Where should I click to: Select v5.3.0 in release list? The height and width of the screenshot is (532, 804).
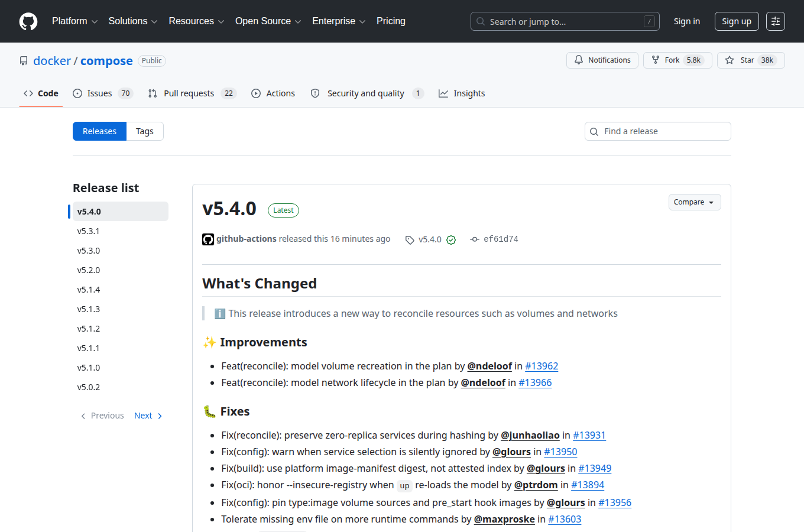coord(121,251)
